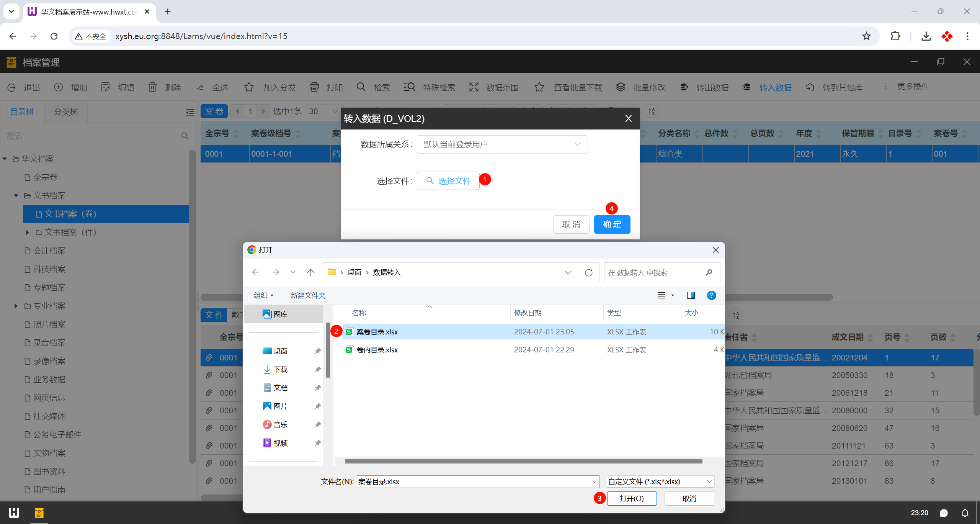980x524 pixels.
Task: Click the 文件名 input field
Action: click(474, 481)
